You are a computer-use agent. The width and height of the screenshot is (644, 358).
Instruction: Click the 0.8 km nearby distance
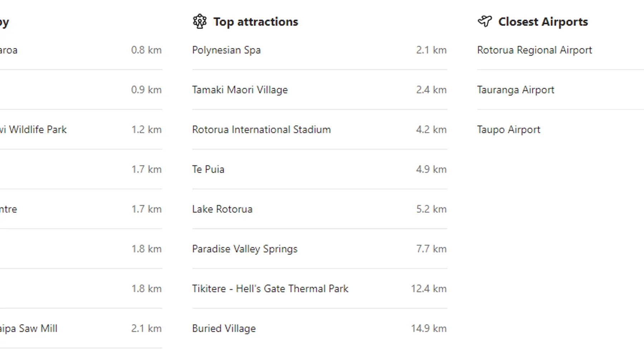click(x=146, y=50)
